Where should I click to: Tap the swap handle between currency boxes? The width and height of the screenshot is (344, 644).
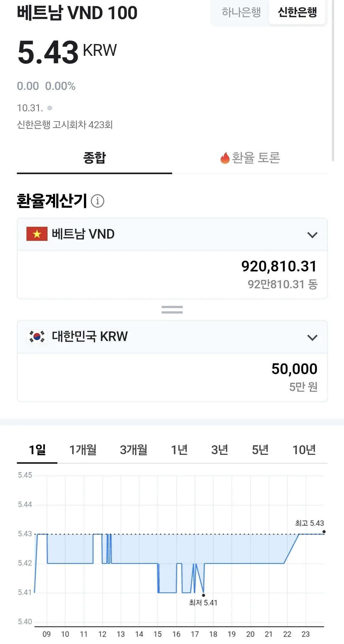coord(172,310)
